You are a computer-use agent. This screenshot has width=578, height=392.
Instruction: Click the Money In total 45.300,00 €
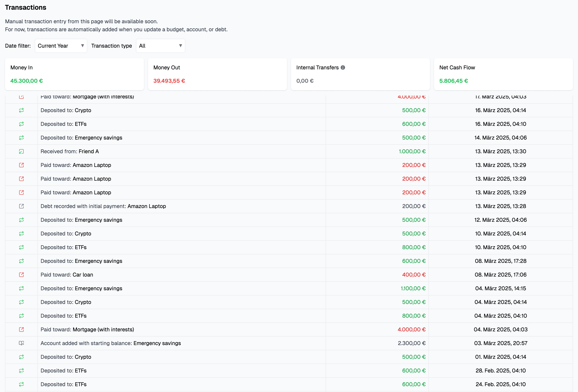coord(27,81)
